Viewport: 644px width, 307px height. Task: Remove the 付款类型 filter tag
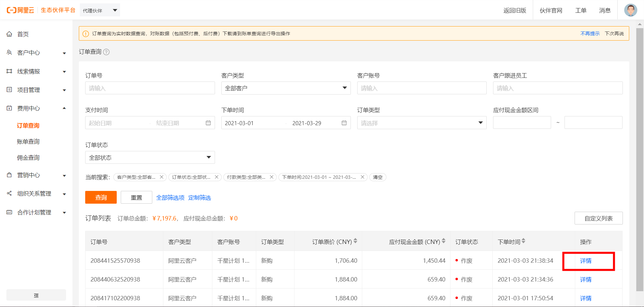click(272, 177)
